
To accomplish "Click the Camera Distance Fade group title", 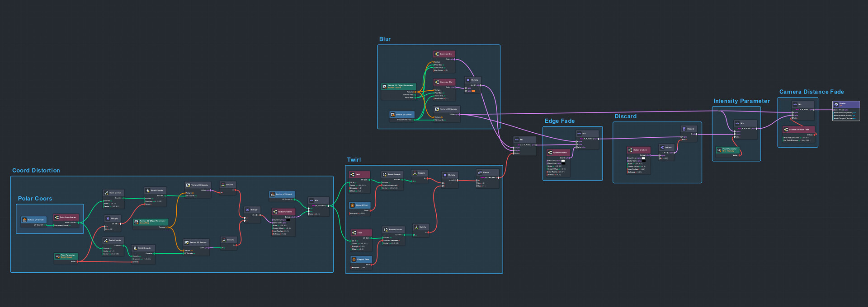I will click(x=812, y=92).
